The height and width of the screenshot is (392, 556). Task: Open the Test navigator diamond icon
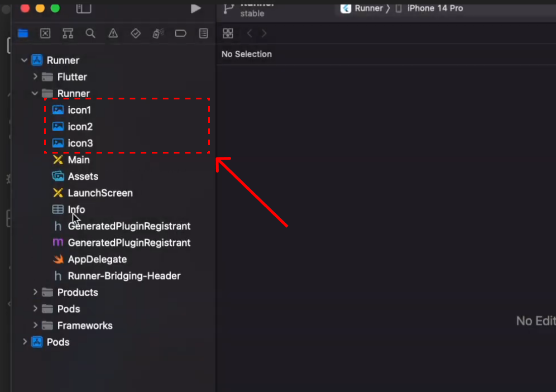coord(136,34)
